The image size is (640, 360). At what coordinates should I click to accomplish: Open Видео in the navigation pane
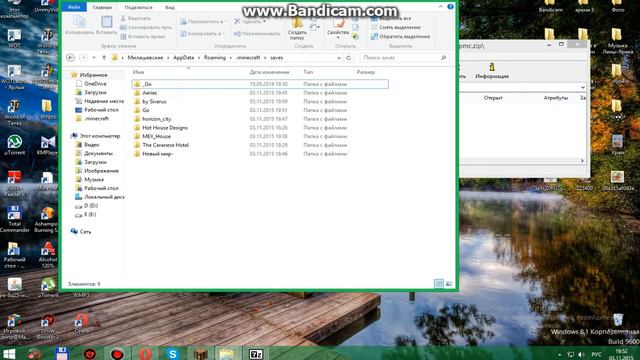tap(91, 145)
